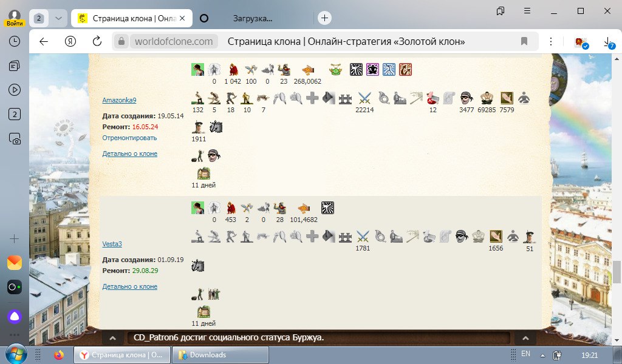Image resolution: width=622 pixels, height=364 pixels.
Task: Click the sumo wrestler icon above 69285
Action: tap(486, 98)
